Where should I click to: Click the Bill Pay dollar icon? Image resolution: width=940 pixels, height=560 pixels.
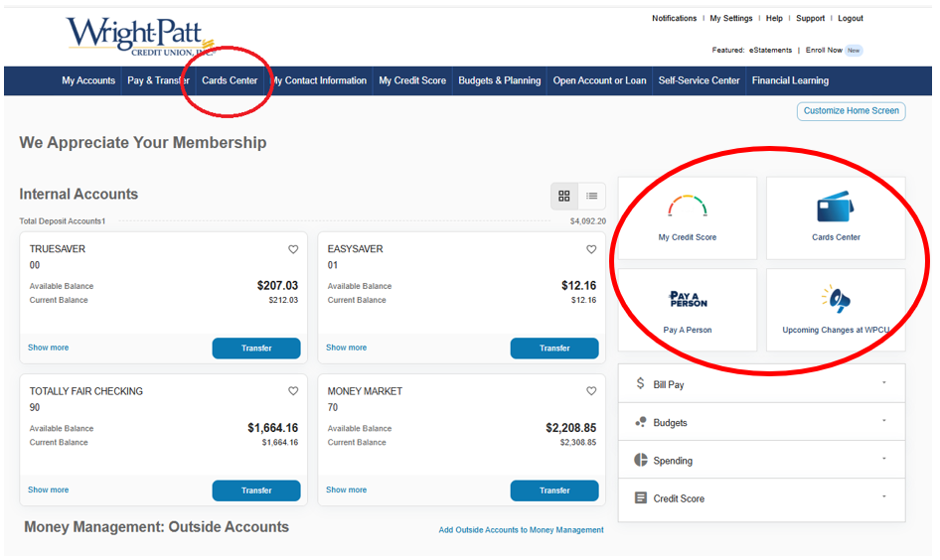click(x=640, y=383)
